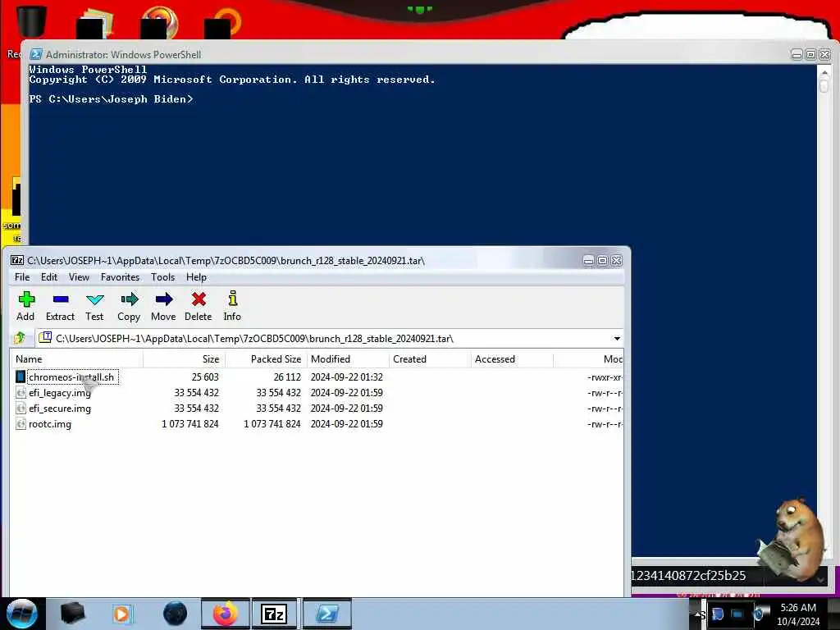
Task: Click the Add button in 7-Zip toolbar
Action: 25,306
